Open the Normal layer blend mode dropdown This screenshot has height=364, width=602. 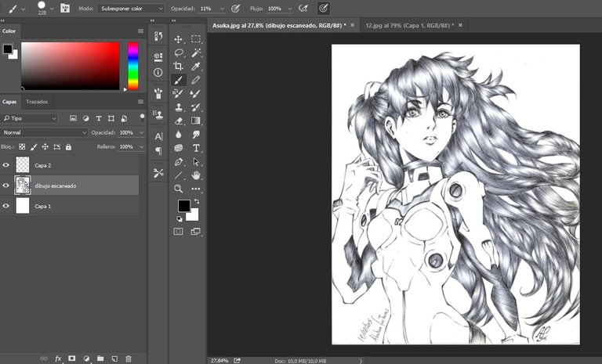(x=44, y=132)
